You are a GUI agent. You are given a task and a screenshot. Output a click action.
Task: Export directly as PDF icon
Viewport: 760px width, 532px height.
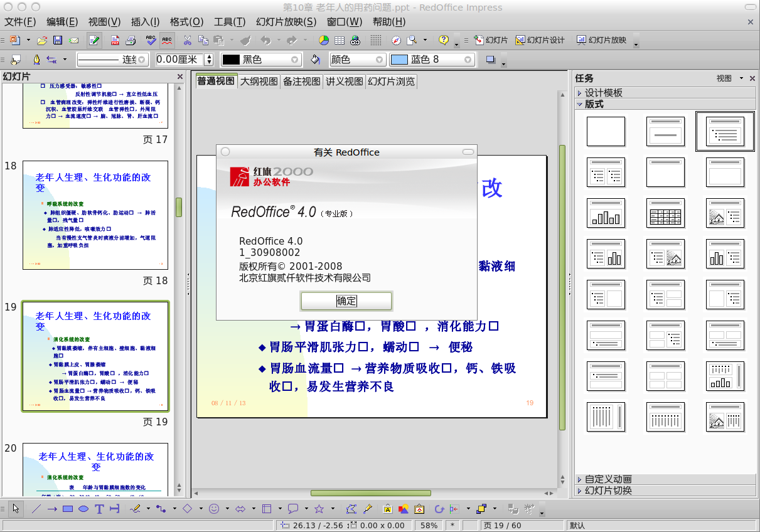pos(115,40)
